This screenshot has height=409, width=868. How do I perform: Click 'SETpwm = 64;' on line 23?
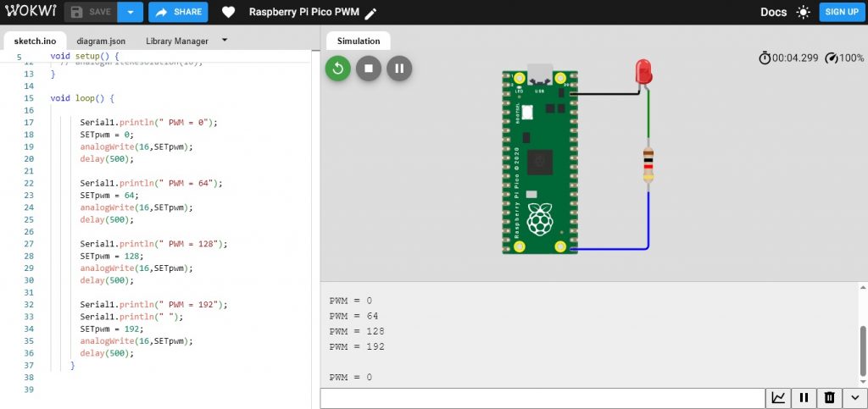click(x=109, y=195)
